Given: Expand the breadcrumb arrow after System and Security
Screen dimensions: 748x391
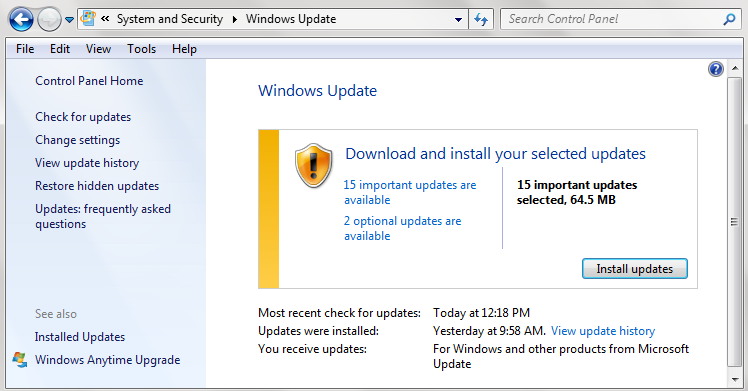Looking at the screenshot, I should click(x=235, y=19).
